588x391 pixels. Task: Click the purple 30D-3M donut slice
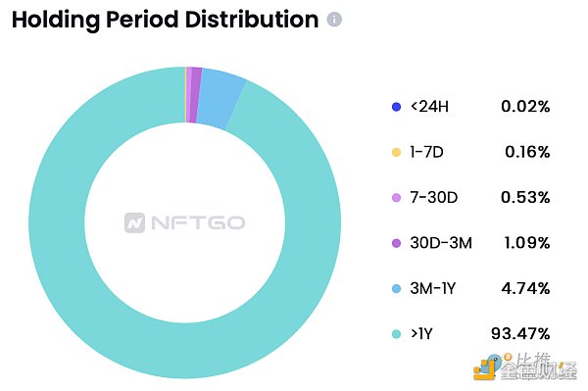click(x=193, y=95)
